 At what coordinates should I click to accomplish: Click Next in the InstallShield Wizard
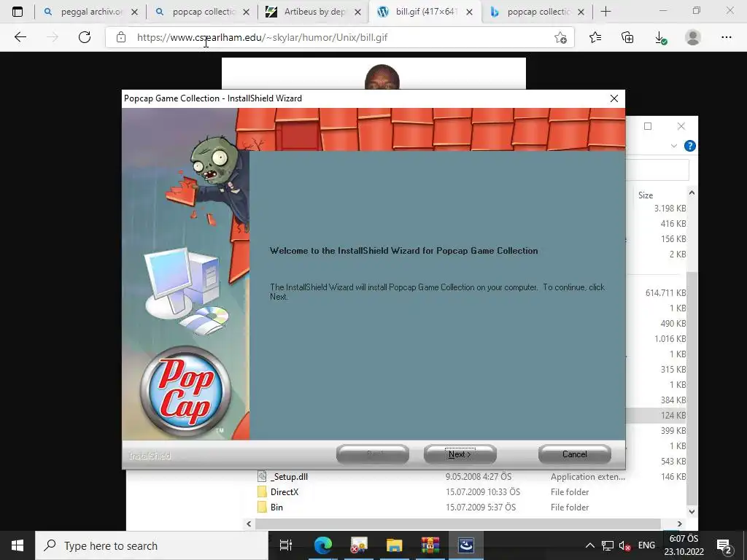tap(460, 454)
